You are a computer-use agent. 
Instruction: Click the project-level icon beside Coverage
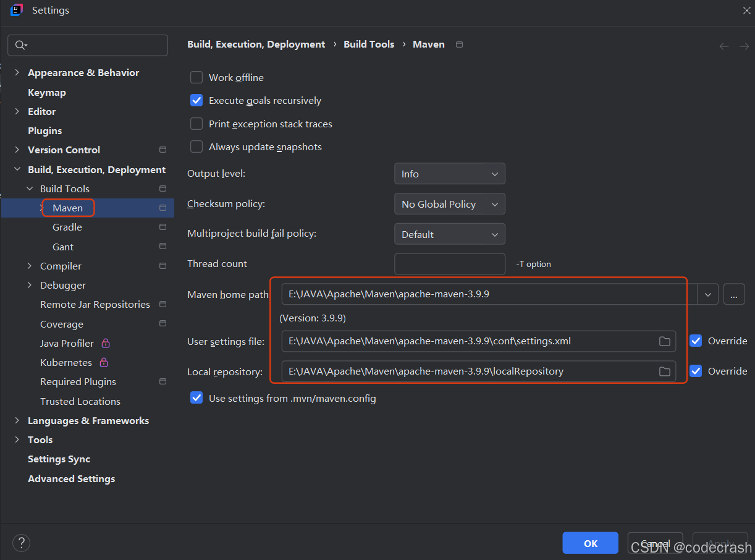(x=162, y=323)
